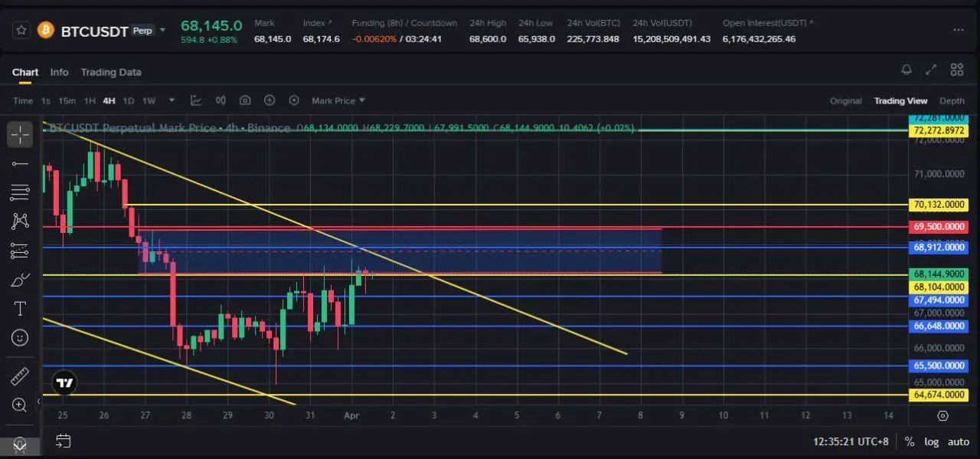Screen dimensions: 980x459
Task: Click the 70,132.0000 yellow price label
Action: pyautogui.click(x=939, y=205)
